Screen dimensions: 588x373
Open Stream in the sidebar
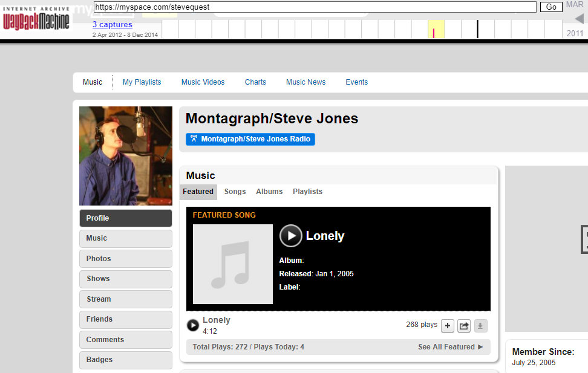coord(126,299)
